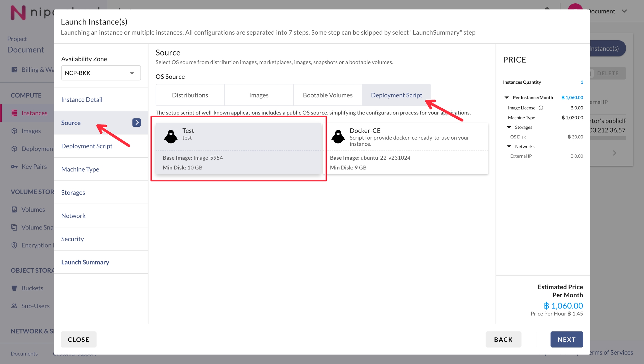Click the Instances sidebar icon
The image size is (644, 364).
point(14,113)
